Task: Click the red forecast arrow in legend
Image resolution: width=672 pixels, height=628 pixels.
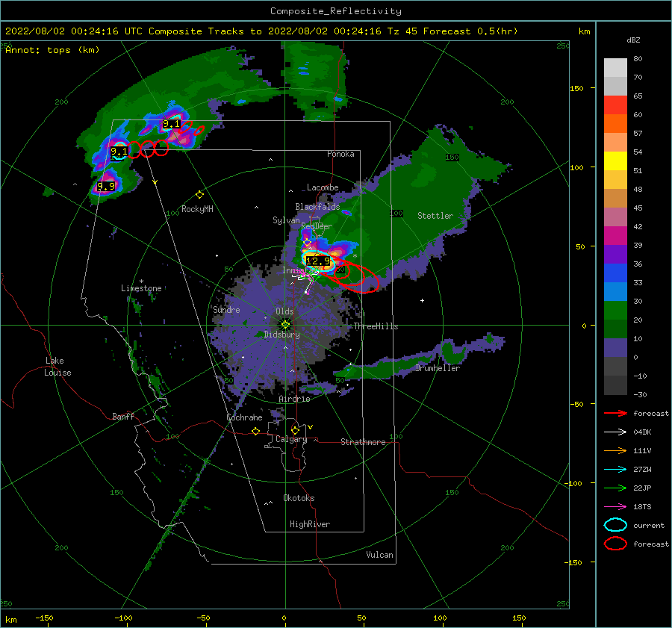Action: click(x=615, y=413)
